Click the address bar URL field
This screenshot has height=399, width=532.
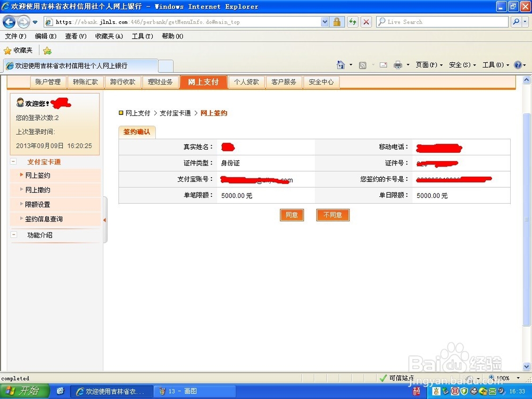tap(183, 22)
